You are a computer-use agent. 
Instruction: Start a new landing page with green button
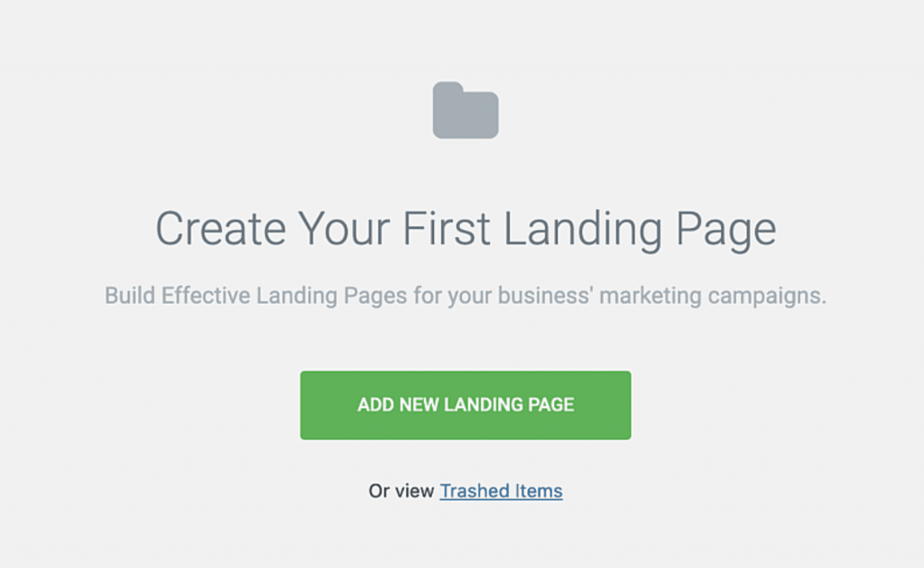click(466, 405)
